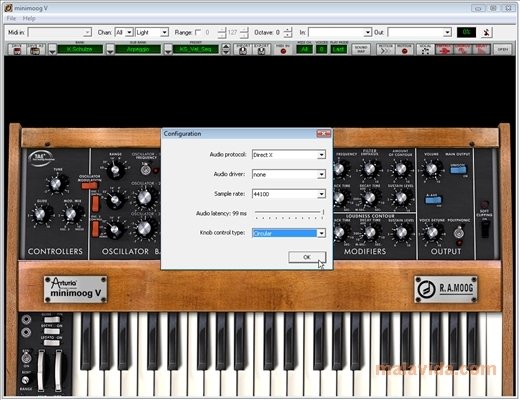This screenshot has width=520, height=400.
Task: Click the Sound Map button
Action: (361, 49)
